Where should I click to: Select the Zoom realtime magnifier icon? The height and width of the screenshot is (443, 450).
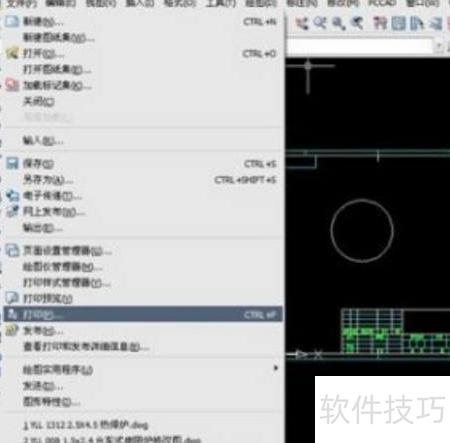tap(320, 24)
